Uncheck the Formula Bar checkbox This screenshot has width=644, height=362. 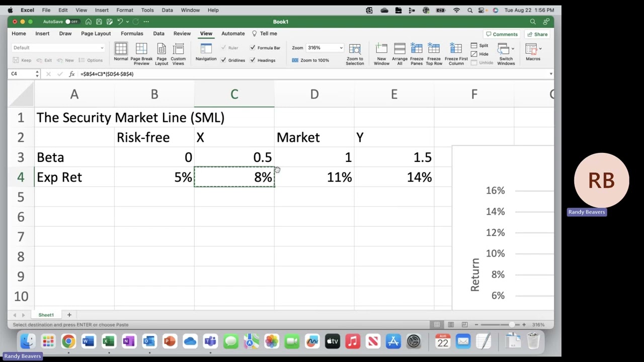[x=253, y=48]
